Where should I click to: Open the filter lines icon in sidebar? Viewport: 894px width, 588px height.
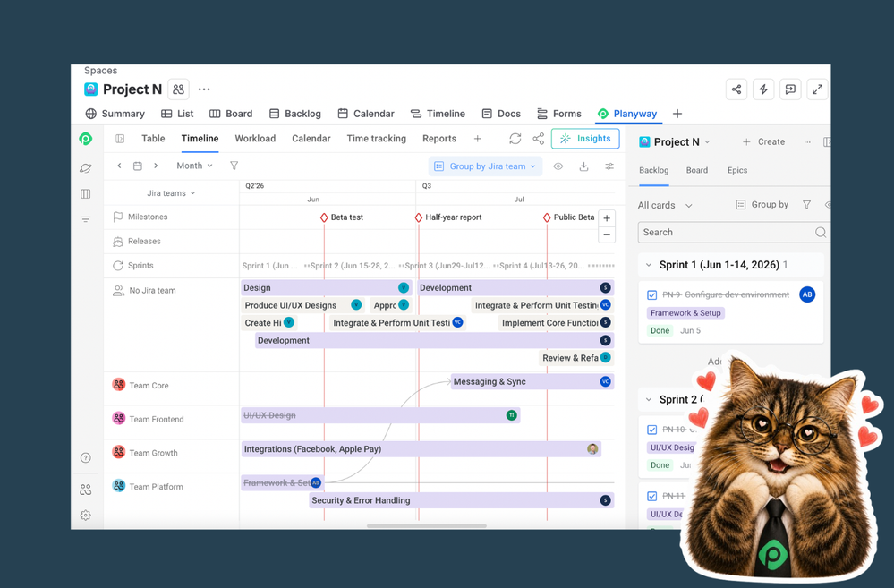click(86, 219)
